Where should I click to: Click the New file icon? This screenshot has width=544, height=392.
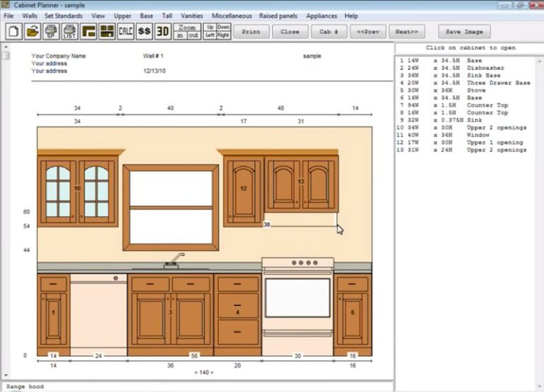coord(14,32)
